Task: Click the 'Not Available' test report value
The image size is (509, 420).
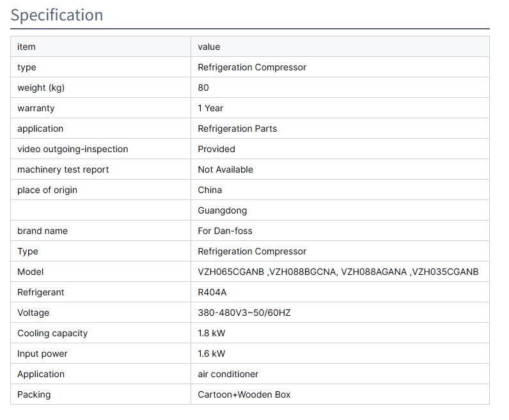Action: tap(225, 169)
